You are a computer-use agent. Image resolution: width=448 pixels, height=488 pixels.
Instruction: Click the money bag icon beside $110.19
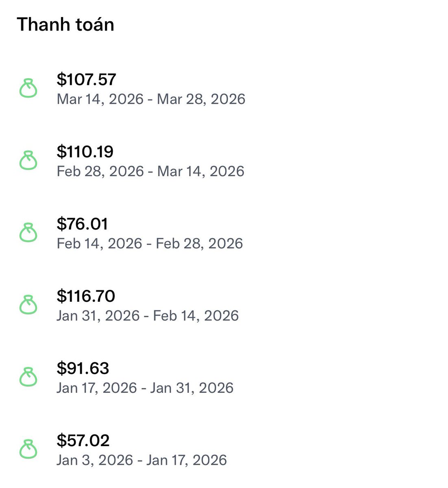pyautogui.click(x=28, y=161)
